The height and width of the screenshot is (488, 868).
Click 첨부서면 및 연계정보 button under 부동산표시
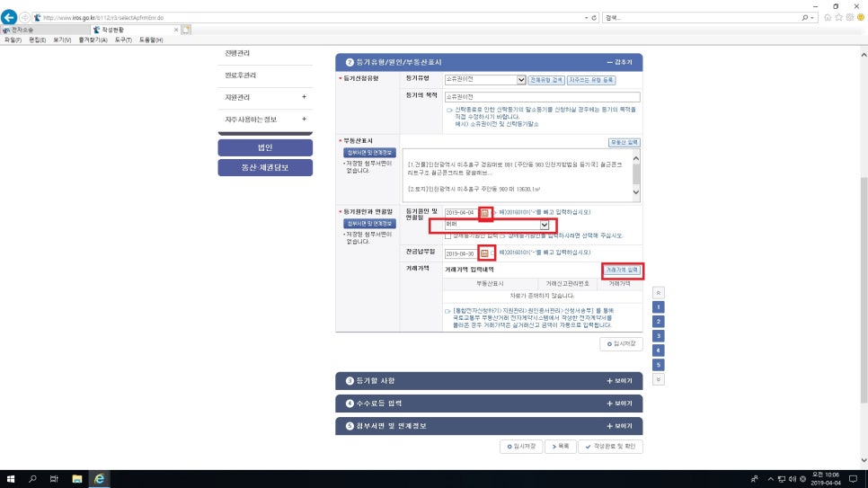tap(369, 152)
